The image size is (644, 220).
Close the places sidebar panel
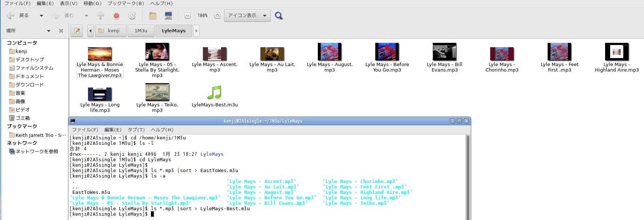[61, 31]
